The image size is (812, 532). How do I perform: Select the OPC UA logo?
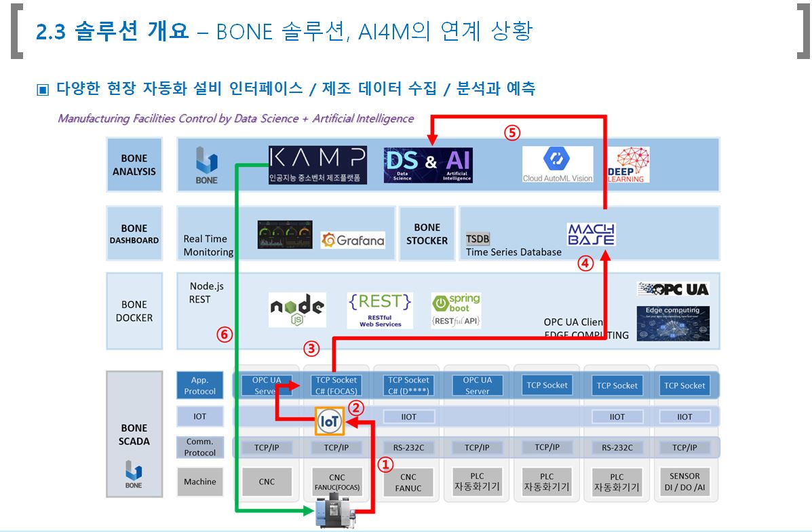[x=673, y=289]
